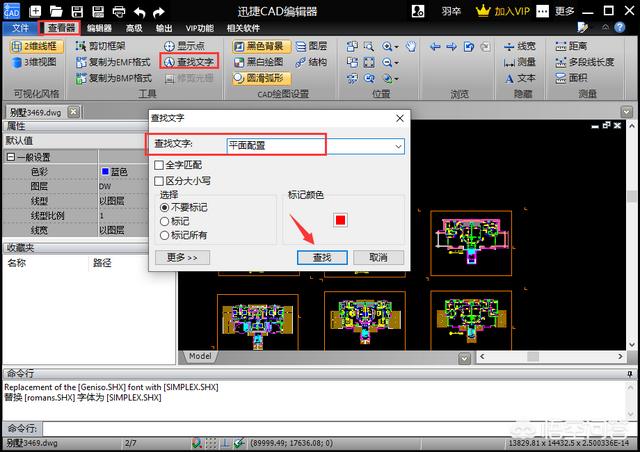
Task: Open the 图层 layers panel
Action: [x=311, y=46]
